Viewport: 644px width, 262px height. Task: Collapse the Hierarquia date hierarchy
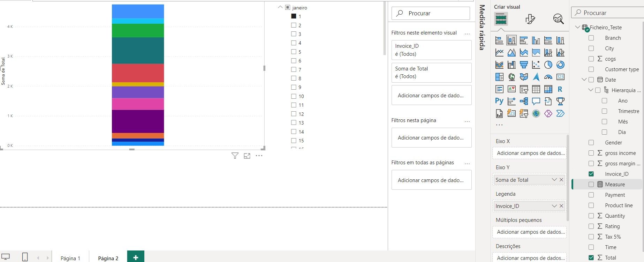591,90
